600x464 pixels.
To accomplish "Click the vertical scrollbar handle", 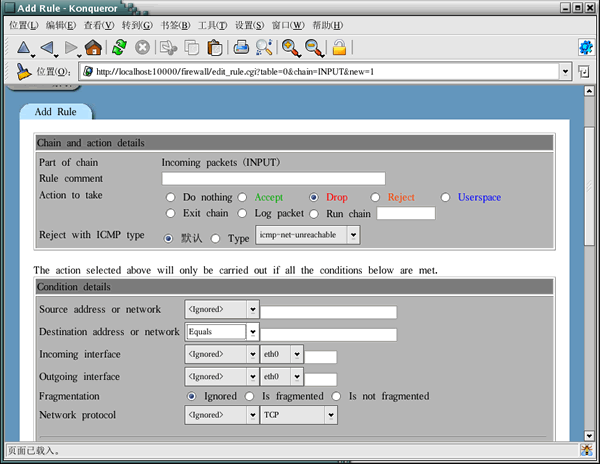I will click(589, 187).
